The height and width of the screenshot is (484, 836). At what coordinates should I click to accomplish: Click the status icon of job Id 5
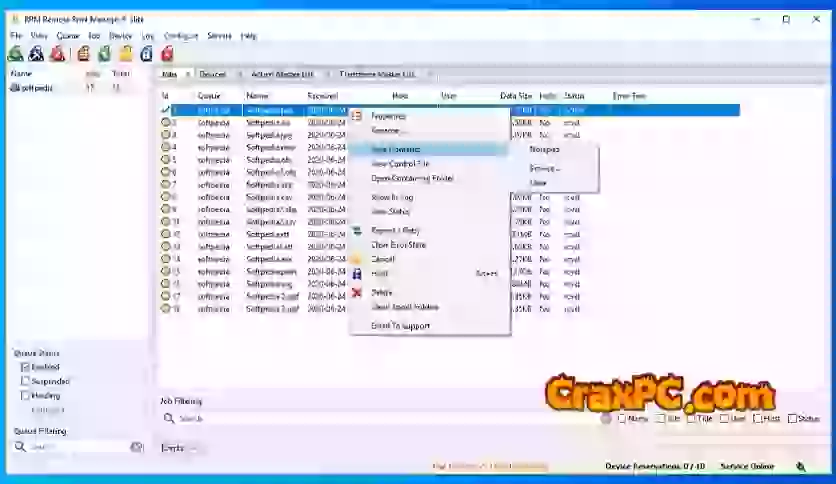[x=166, y=159]
